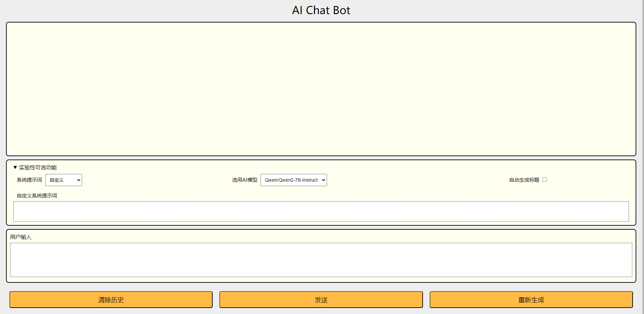Open the 自定义 system prompt dropdown
This screenshot has width=644, height=314.
[63, 180]
